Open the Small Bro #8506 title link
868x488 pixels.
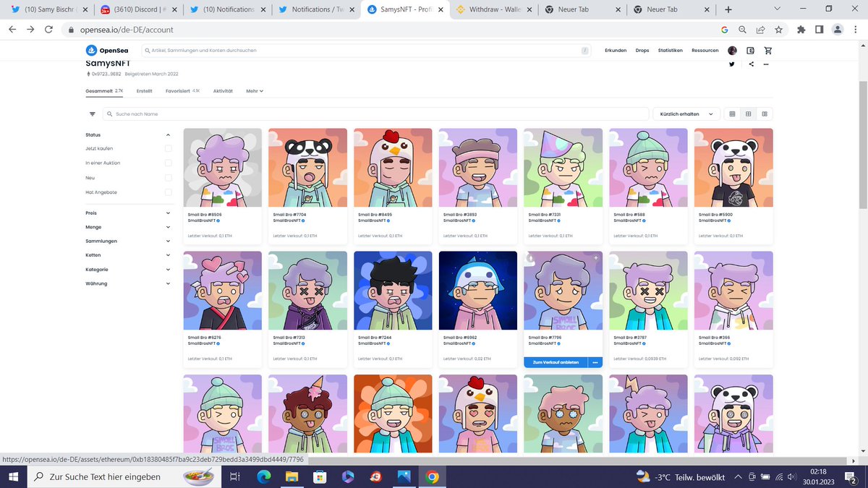(x=205, y=215)
